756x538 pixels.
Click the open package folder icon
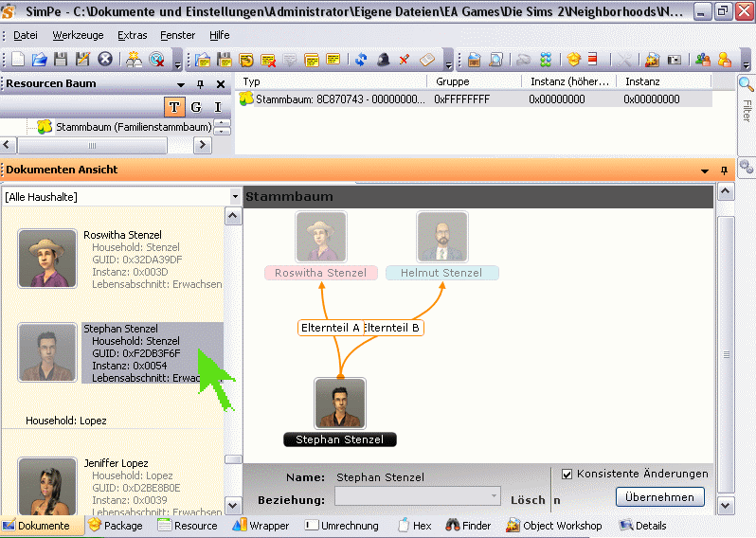click(39, 60)
